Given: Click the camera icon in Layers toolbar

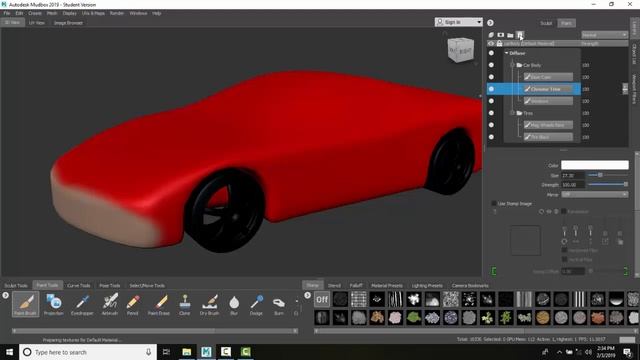Looking at the screenshot, I should 500,35.
